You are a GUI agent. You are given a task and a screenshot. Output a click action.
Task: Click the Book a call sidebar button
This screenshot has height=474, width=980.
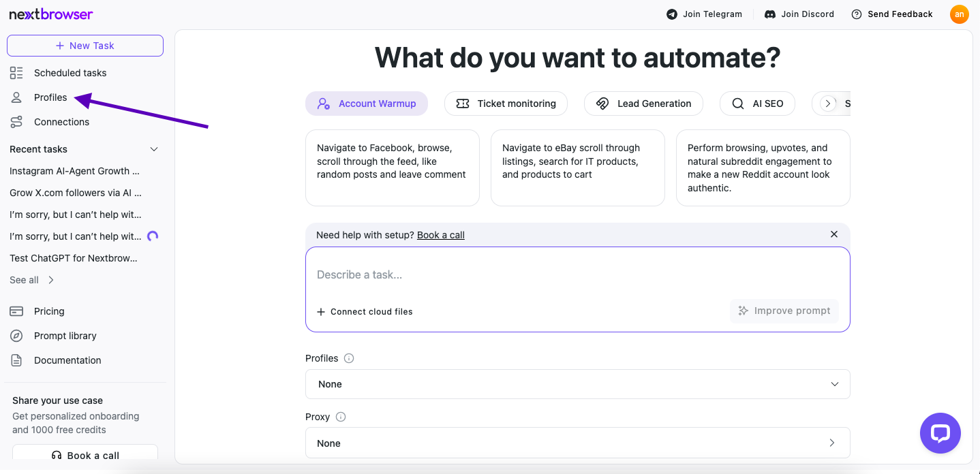(x=85, y=456)
